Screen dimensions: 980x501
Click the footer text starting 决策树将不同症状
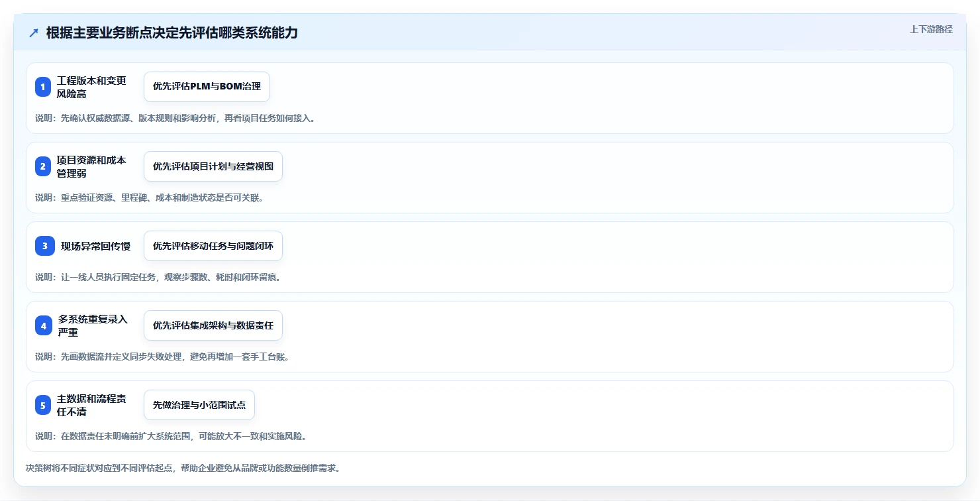[183, 468]
